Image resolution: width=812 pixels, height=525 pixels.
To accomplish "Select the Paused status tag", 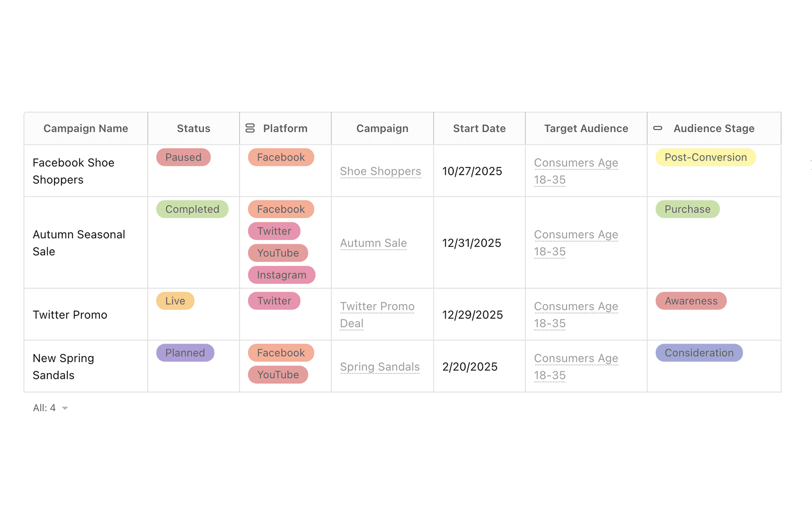I will coord(183,157).
